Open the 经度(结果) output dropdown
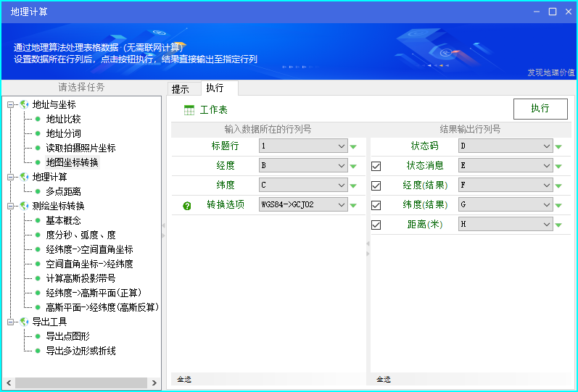 [x=505, y=185]
